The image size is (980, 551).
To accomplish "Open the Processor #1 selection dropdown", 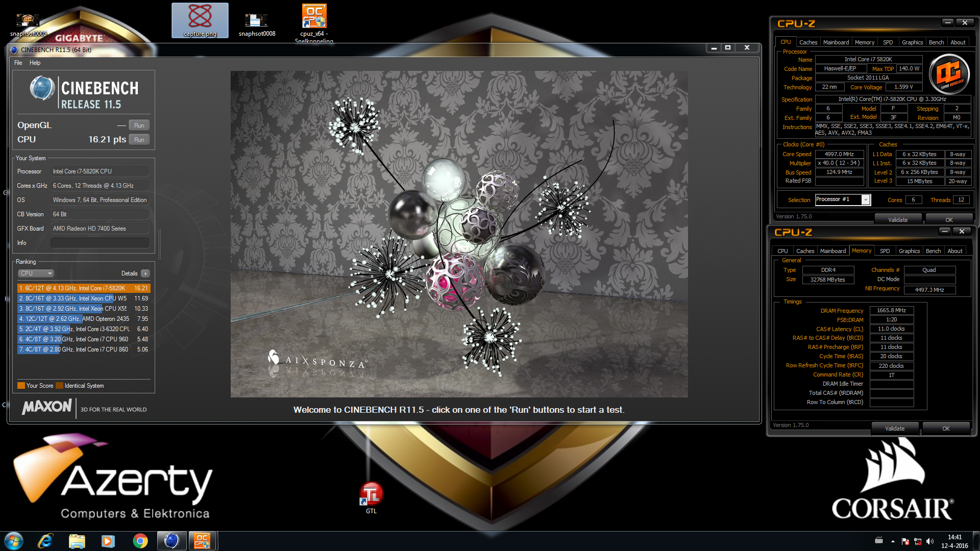I will coord(843,199).
